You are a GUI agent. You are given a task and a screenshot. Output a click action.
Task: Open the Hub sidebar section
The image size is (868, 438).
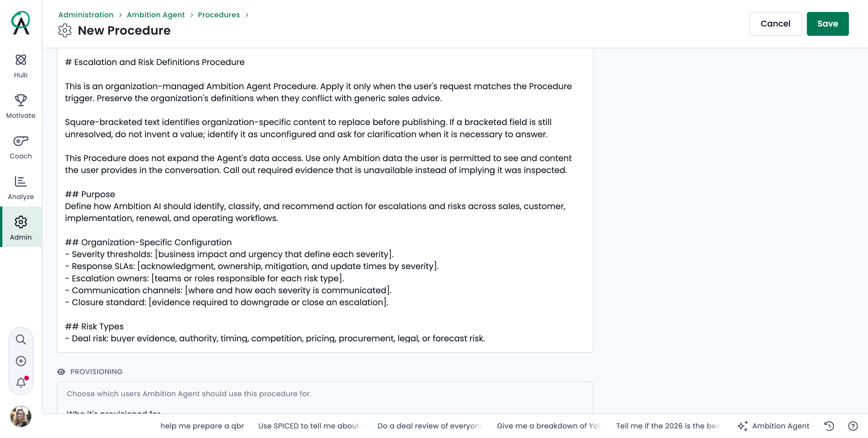[21, 66]
